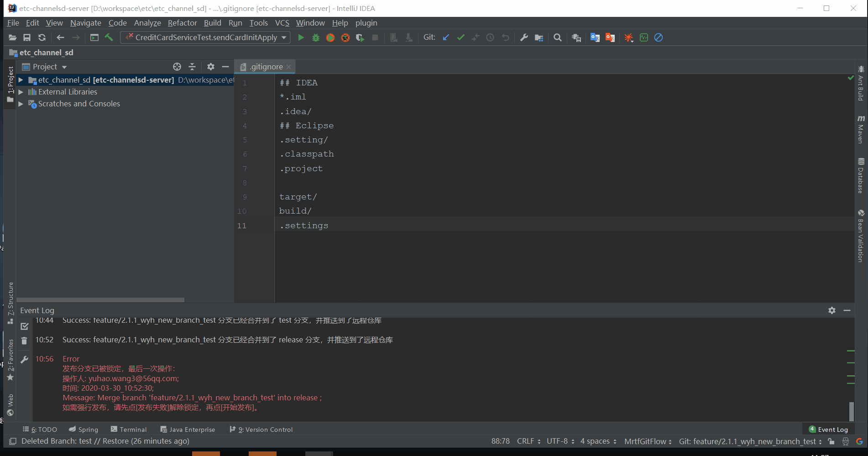Open the MrtfGitFlow status bar menu
Image resolution: width=868 pixels, height=456 pixels.
[x=648, y=441]
